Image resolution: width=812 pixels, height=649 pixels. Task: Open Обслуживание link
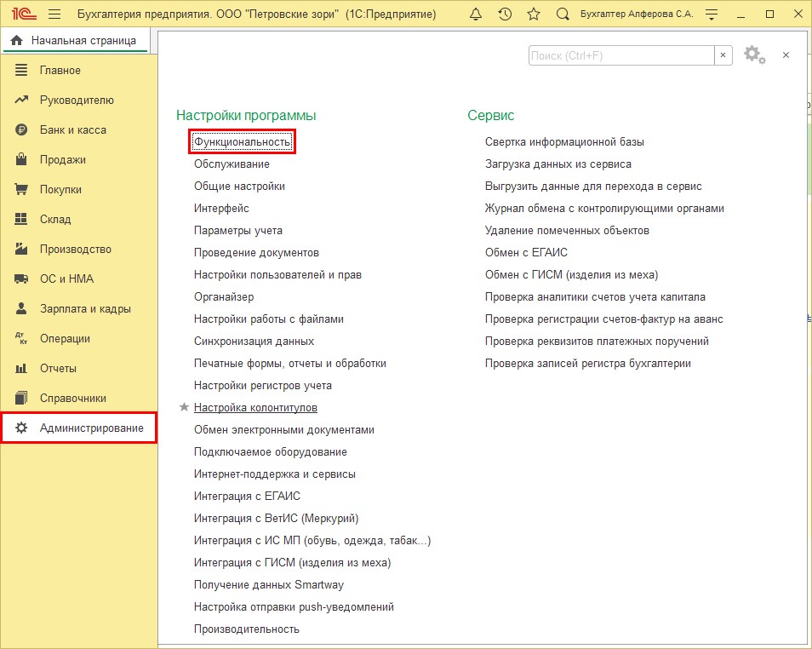[232, 164]
